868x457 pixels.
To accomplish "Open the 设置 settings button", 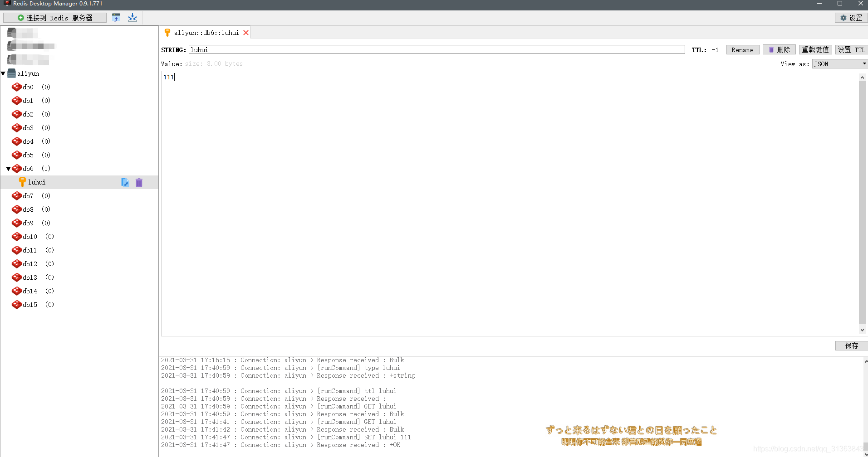I will pos(851,18).
